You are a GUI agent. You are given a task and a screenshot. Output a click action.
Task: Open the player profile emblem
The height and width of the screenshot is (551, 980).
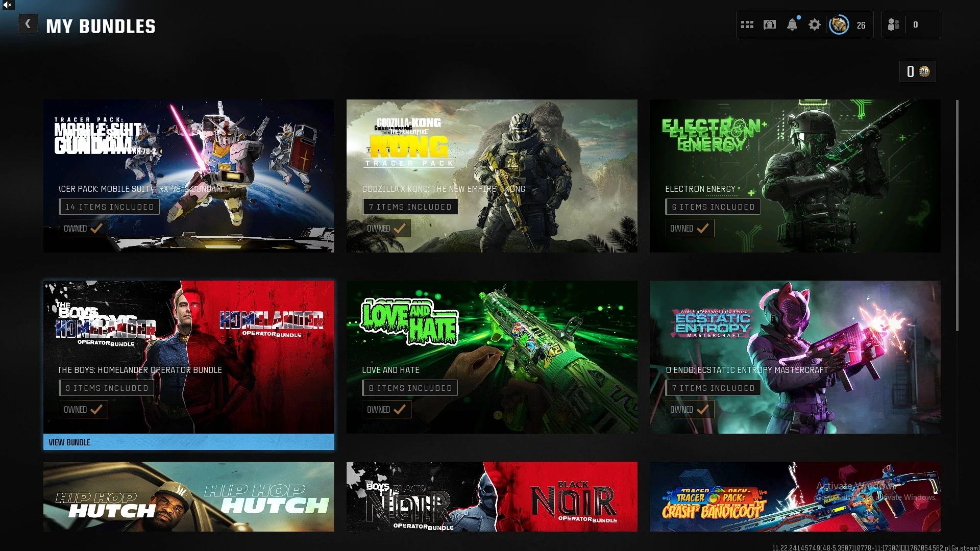tap(839, 24)
